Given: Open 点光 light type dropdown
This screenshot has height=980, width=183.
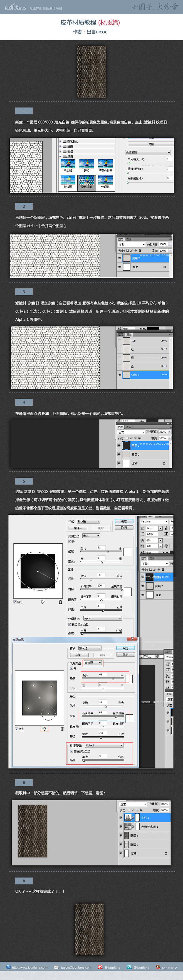Looking at the screenshot, I should click(x=91, y=536).
